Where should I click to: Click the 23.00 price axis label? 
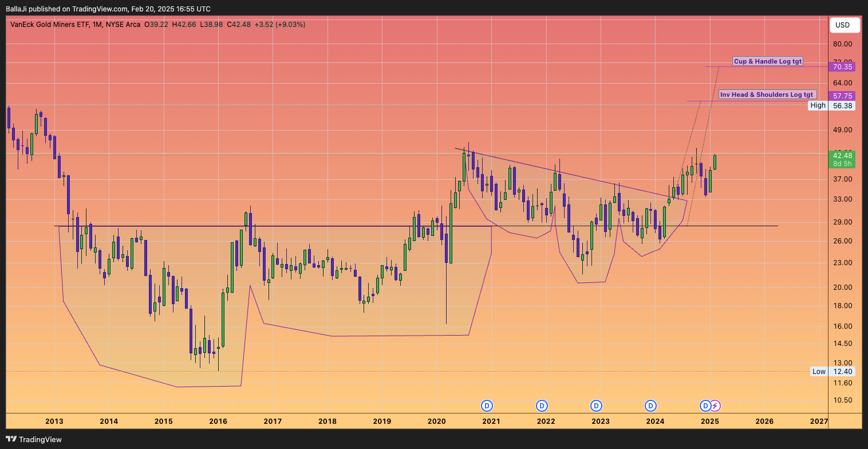pos(843,263)
